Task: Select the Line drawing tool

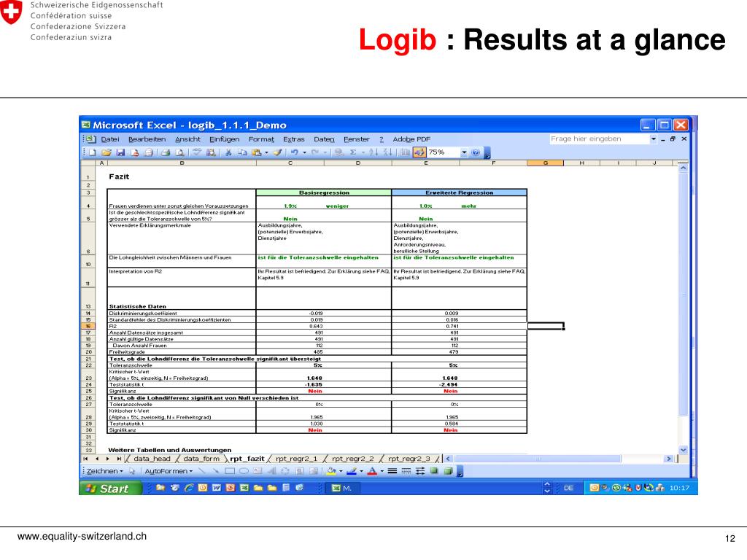Action: pos(201,471)
